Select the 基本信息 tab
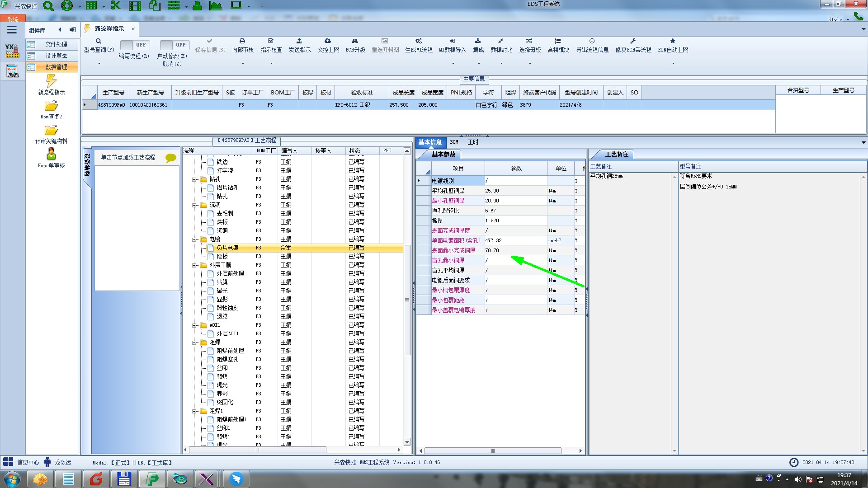 (x=430, y=142)
